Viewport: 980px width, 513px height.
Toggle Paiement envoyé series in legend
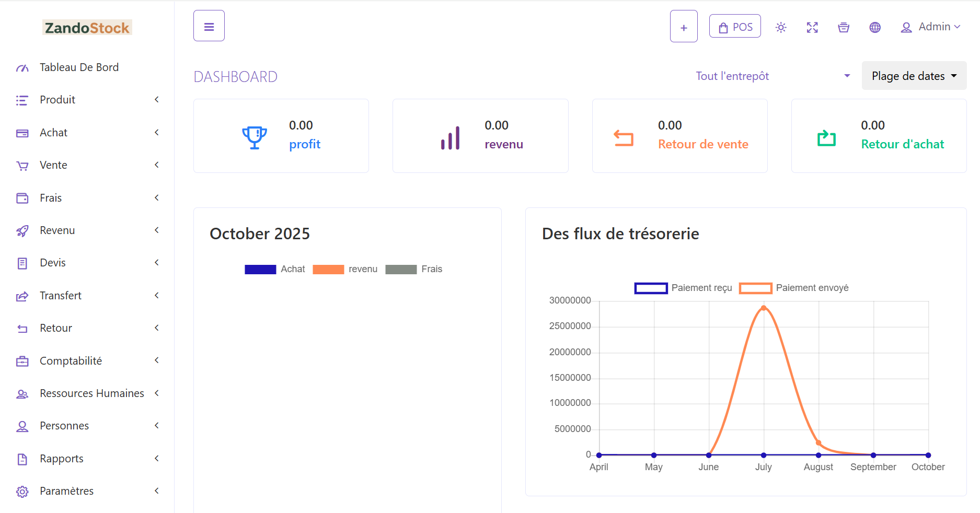tap(793, 288)
